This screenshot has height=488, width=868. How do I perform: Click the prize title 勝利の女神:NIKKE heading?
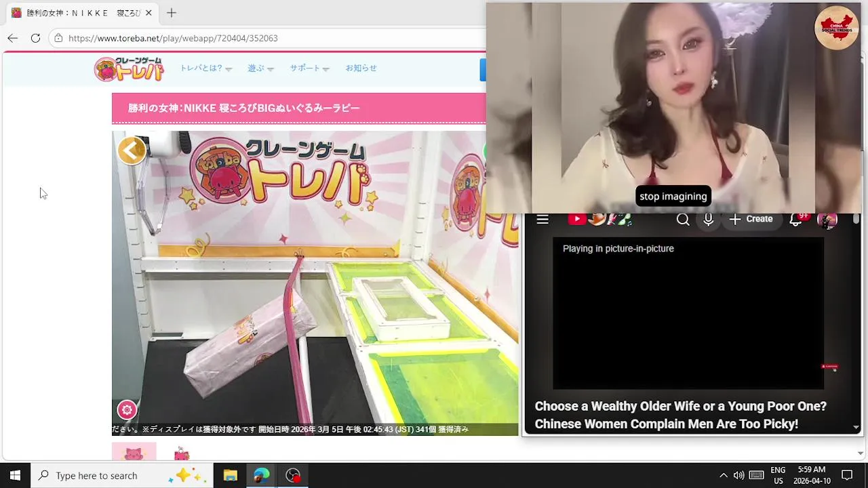243,108
